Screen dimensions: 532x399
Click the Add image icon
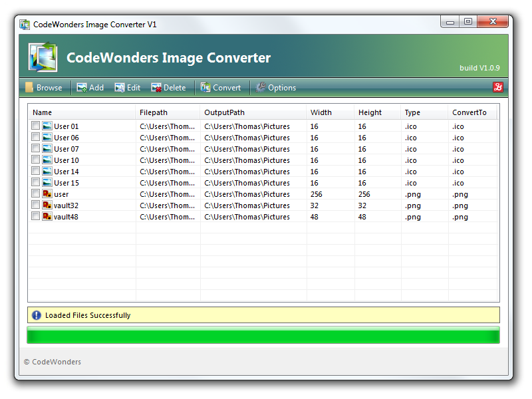[x=82, y=88]
